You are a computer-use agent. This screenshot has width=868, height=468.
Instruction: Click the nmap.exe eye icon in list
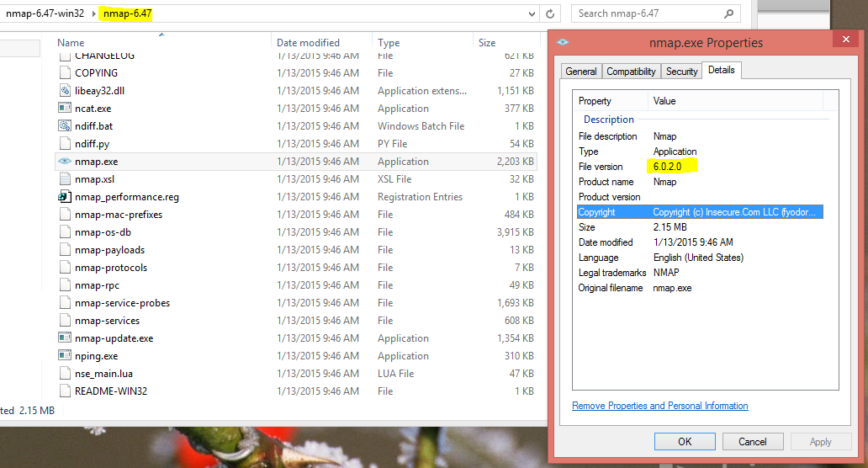click(65, 162)
